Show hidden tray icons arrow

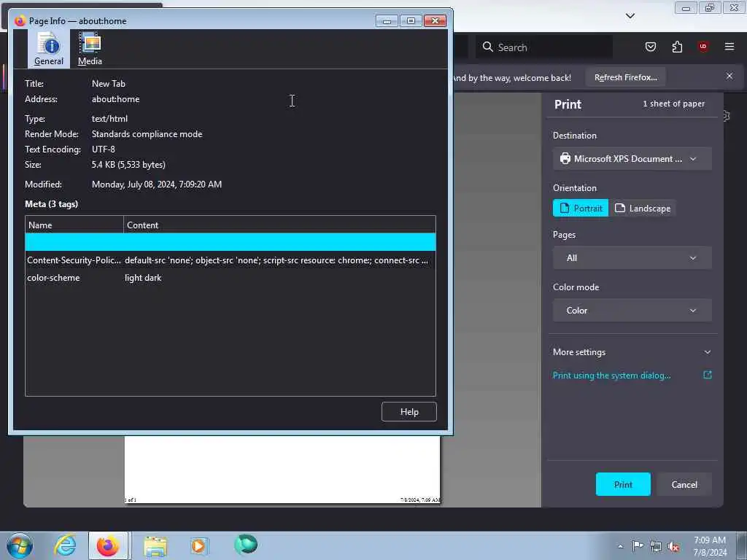click(620, 546)
